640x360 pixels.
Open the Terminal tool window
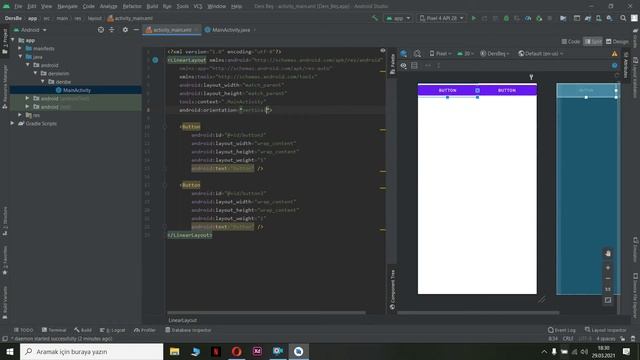pos(54,330)
